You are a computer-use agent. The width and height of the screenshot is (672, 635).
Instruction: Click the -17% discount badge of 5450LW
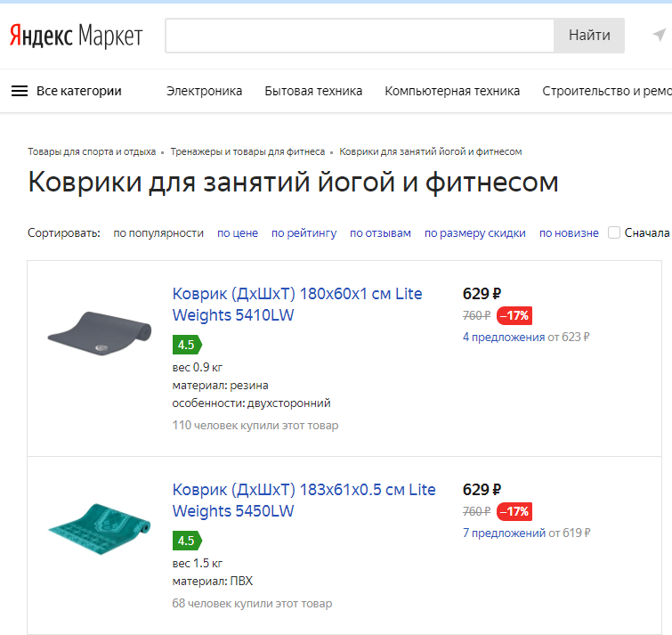(514, 511)
